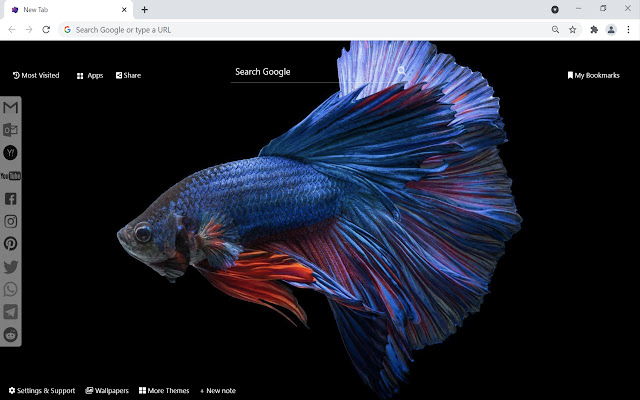The height and width of the screenshot is (400, 640).
Task: Reload the page
Action: point(46,29)
